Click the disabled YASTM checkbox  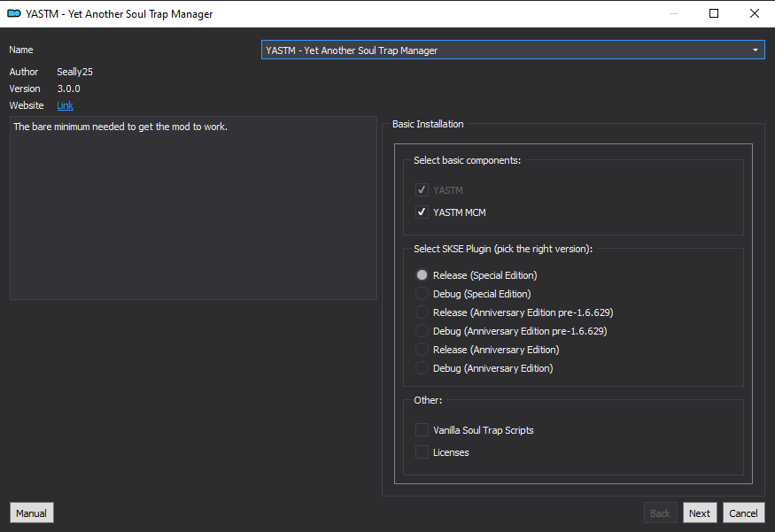tap(422, 189)
